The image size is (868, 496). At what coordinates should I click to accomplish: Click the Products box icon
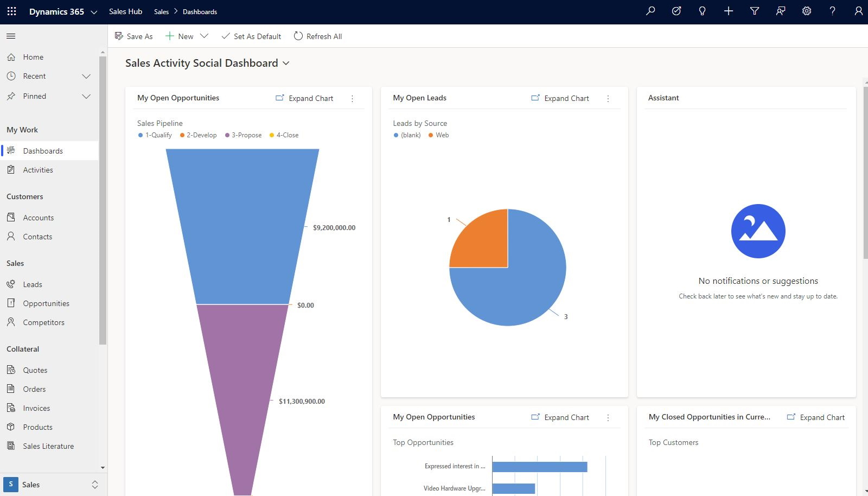click(11, 427)
